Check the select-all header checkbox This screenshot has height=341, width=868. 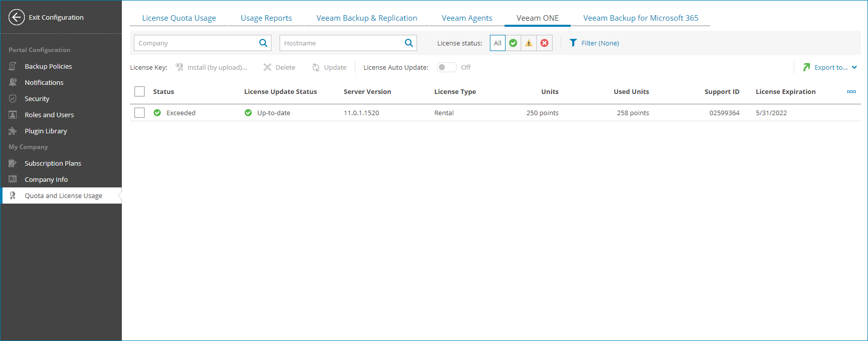click(140, 91)
